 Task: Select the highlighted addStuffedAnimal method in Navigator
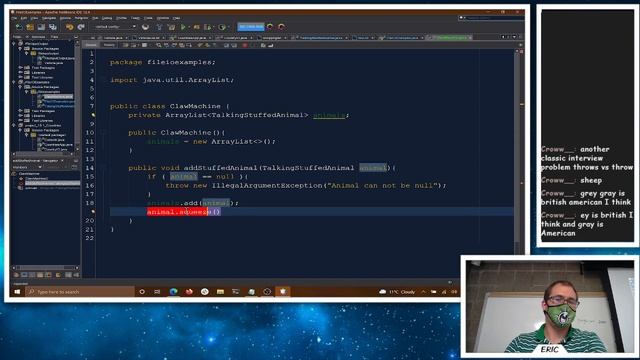[52, 183]
